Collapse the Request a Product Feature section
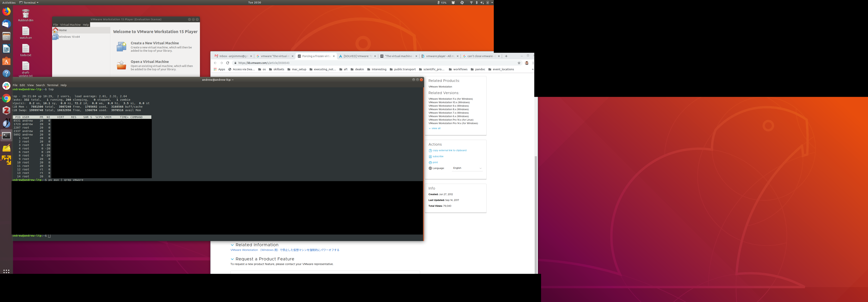This screenshot has width=868, height=302. [232, 259]
